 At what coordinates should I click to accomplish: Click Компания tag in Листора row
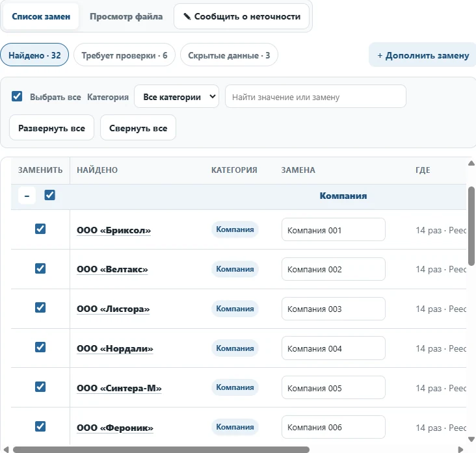point(235,309)
